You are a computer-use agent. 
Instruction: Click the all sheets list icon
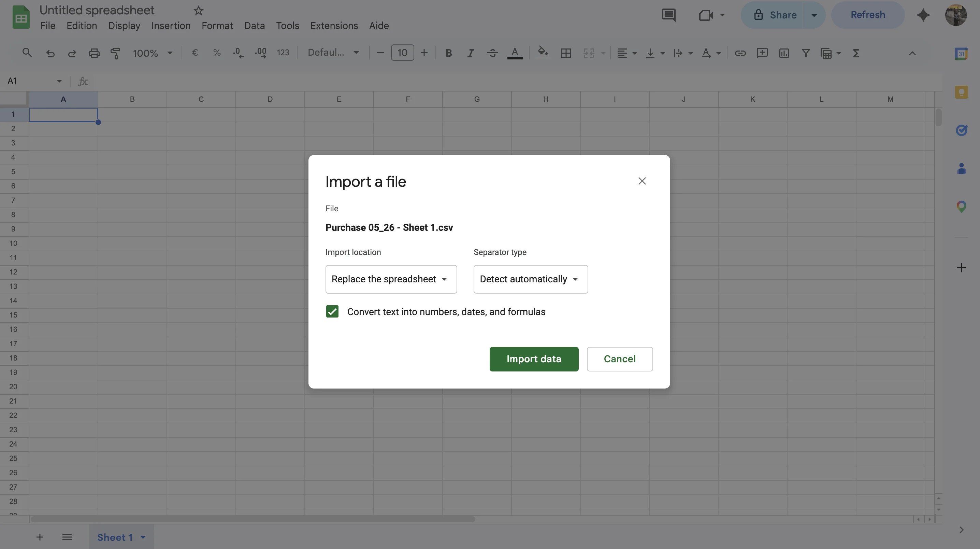[x=67, y=537]
